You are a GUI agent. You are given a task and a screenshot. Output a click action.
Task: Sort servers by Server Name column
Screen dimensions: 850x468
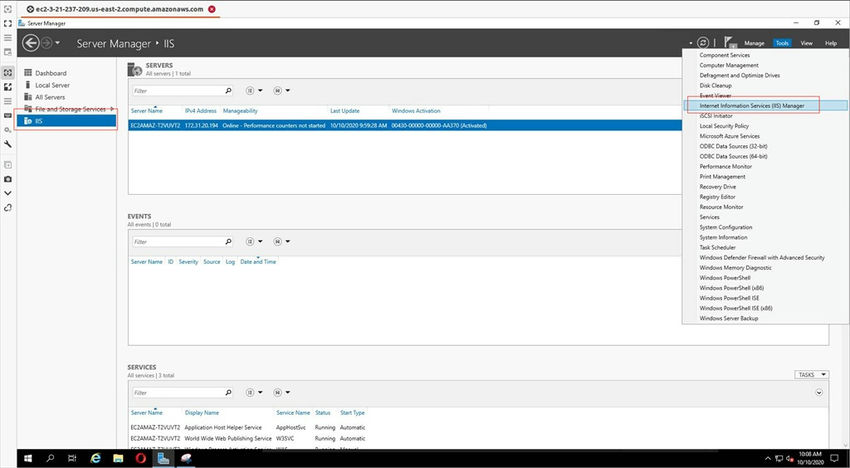pos(146,111)
